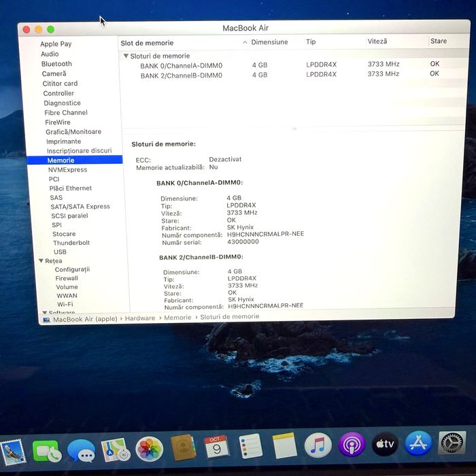This screenshot has height=476, width=476.
Task: Toggle the Software sidebar section triangle
Action: pyautogui.click(x=44, y=312)
